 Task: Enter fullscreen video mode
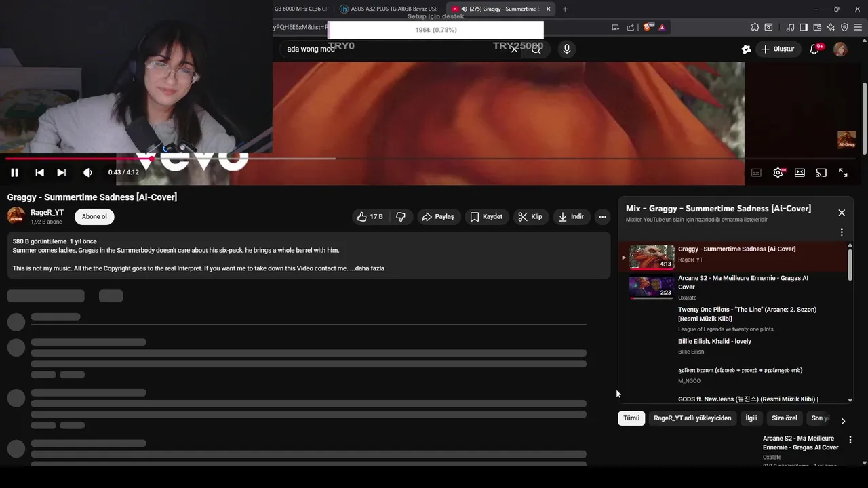(843, 173)
